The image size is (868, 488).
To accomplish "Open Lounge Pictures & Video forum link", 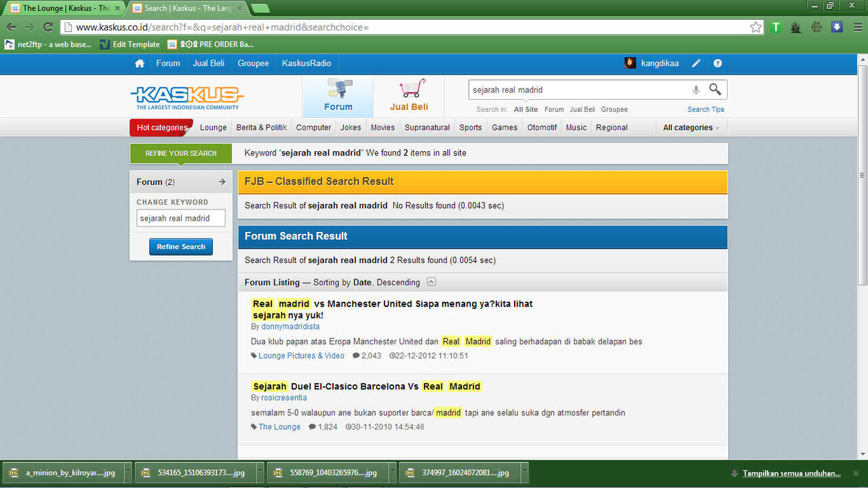I will 301,356.
